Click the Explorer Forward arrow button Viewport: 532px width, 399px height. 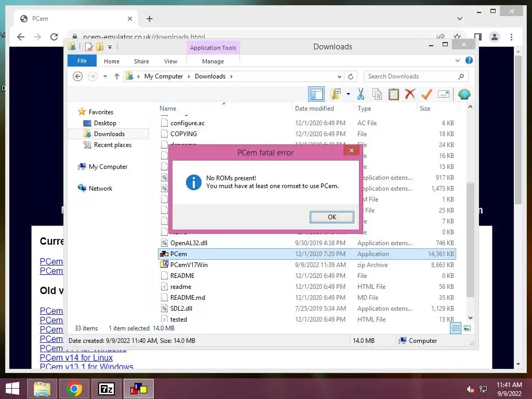click(92, 76)
